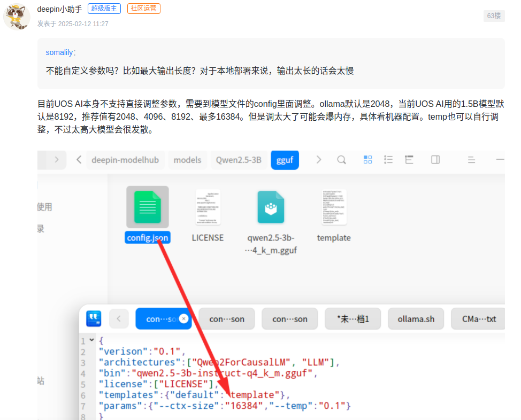
Task: Select the template file thumbnail
Action: point(334,207)
